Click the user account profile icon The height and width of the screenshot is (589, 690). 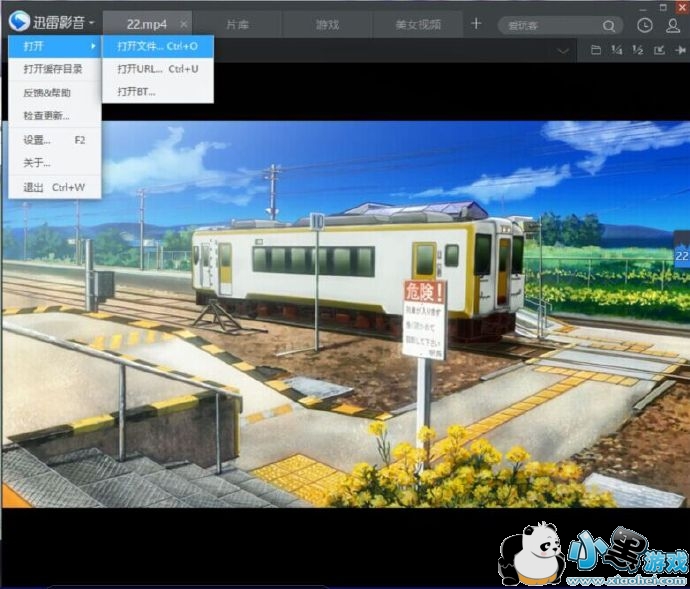[x=673, y=25]
